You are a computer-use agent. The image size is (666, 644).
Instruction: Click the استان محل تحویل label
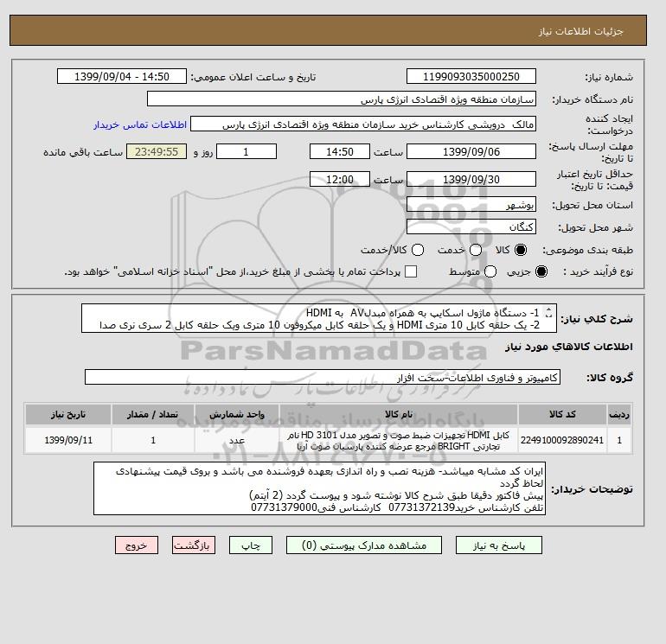592,205
